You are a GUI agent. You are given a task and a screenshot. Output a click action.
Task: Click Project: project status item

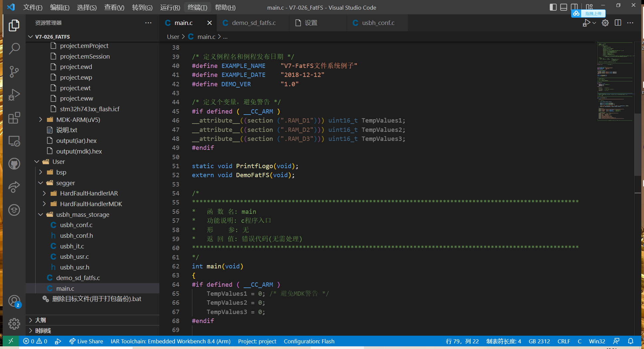[x=257, y=341]
